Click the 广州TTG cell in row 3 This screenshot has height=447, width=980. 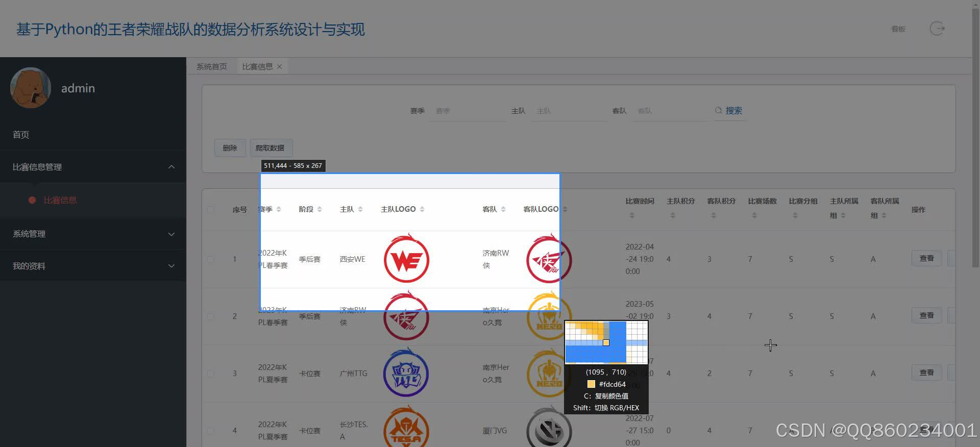pyautogui.click(x=354, y=374)
